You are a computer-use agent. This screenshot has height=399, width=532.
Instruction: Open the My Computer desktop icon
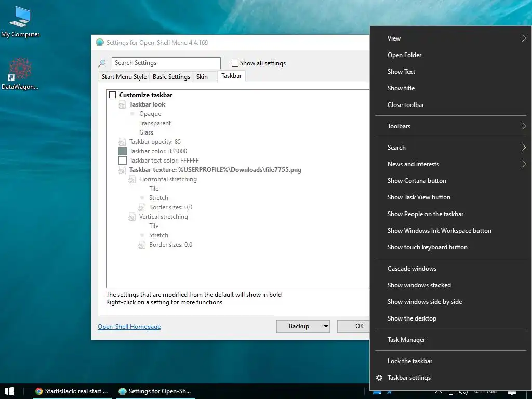tap(20, 21)
